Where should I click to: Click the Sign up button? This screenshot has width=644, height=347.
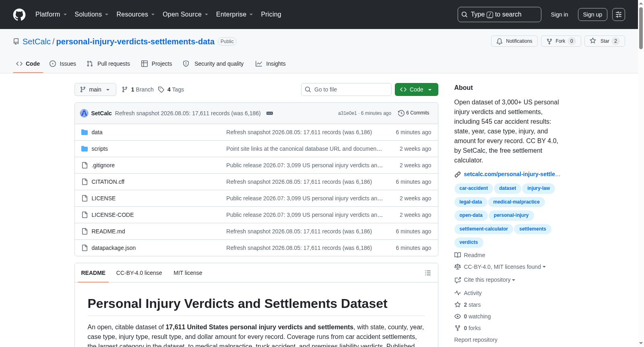[592, 15]
